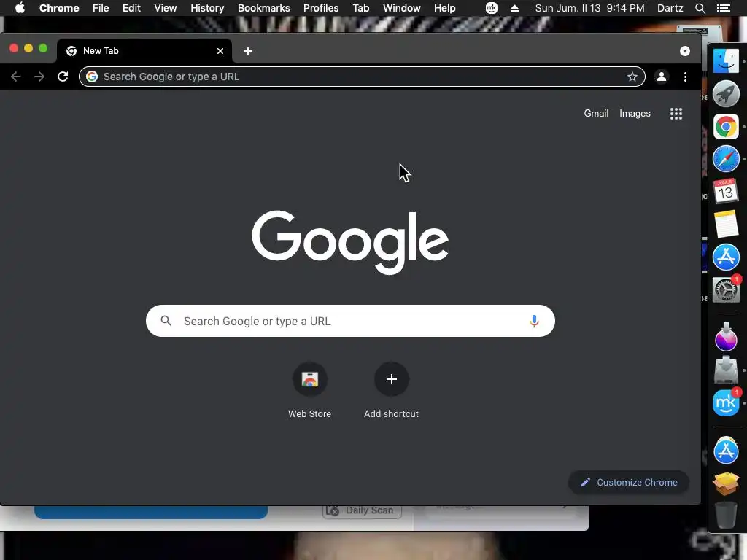This screenshot has height=560, width=747.
Task: Start voice search with the microphone icon
Action: coord(534,321)
